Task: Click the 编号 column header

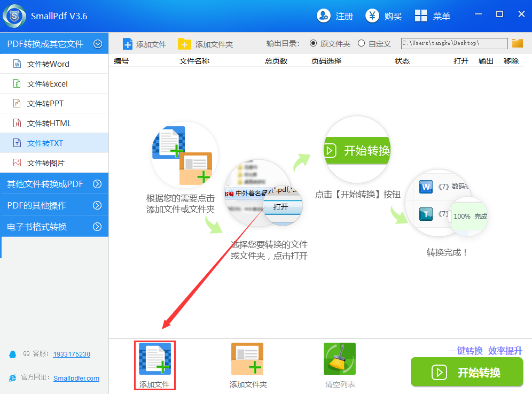Action: tap(121, 61)
